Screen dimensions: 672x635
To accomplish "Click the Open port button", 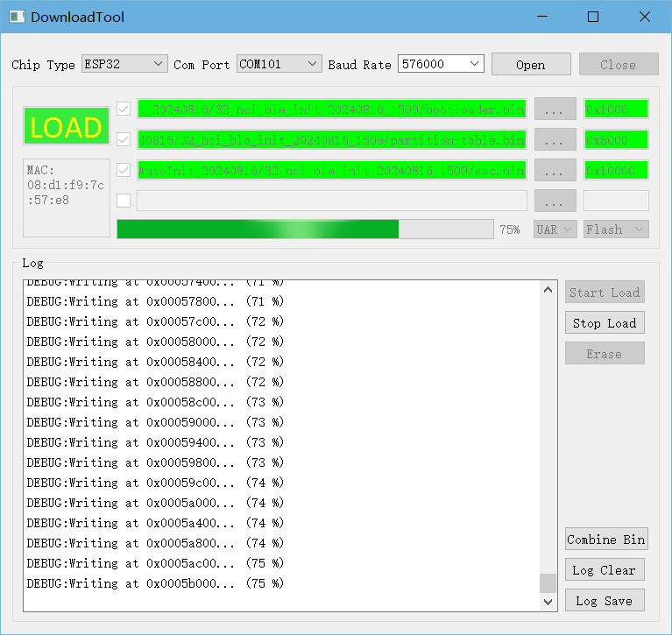I will 530,65.
